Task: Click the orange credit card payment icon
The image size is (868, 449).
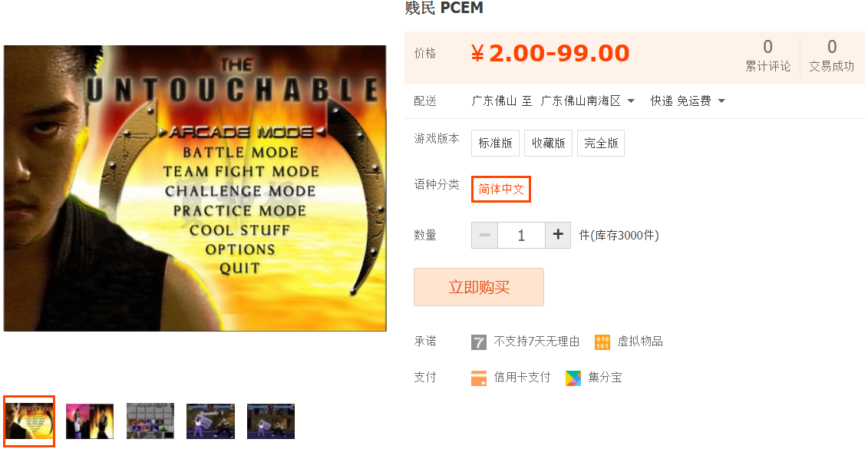Action: click(478, 378)
